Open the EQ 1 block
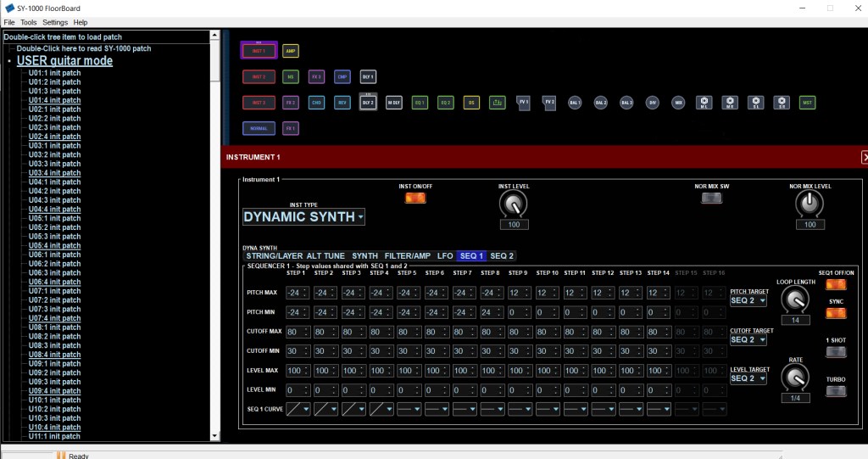 click(420, 103)
